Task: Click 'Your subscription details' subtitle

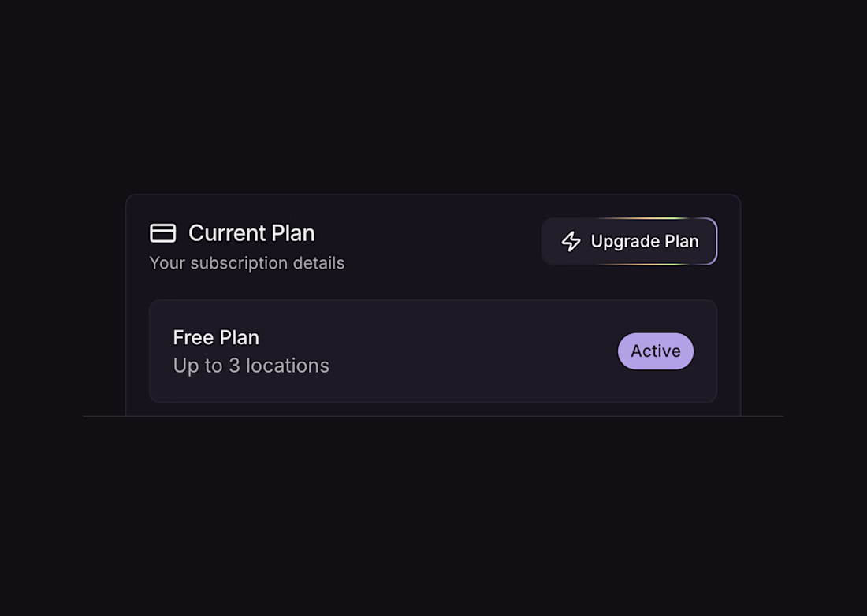Action: [x=247, y=263]
